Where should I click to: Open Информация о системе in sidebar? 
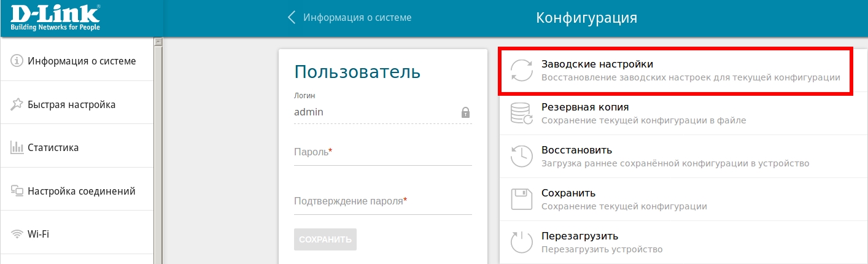click(x=82, y=61)
